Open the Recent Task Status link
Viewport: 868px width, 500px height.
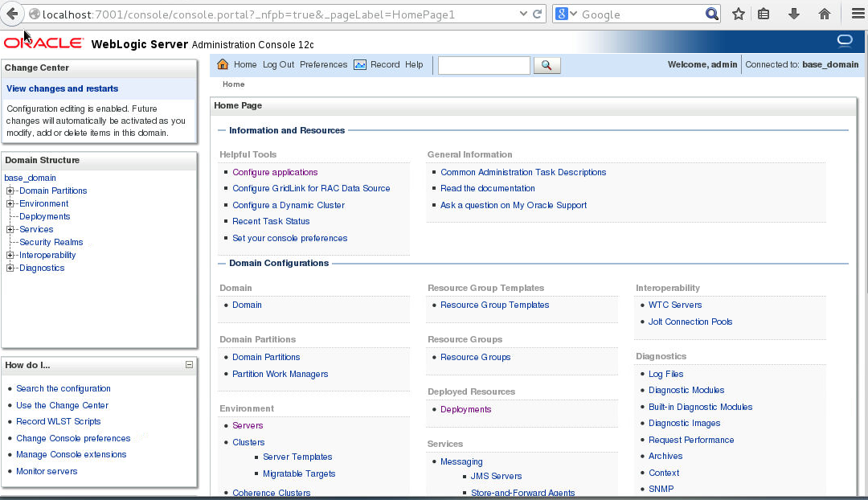[x=272, y=221]
